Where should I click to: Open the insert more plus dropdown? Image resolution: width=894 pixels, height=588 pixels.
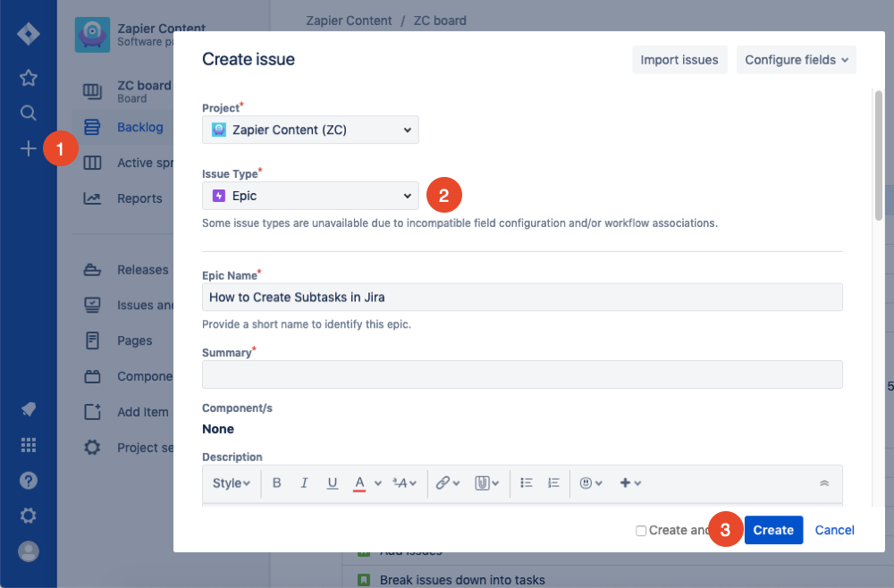[x=630, y=483]
